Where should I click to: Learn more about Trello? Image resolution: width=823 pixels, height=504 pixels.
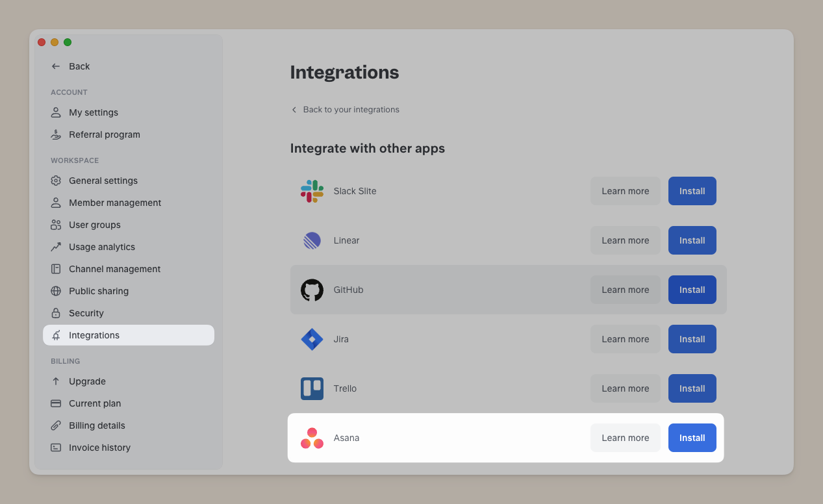625,388
